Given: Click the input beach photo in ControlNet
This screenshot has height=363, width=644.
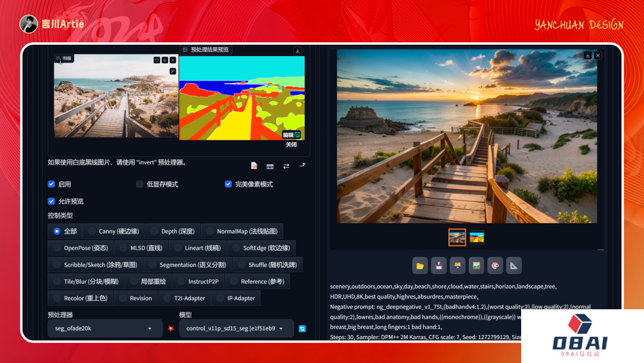Looking at the screenshot, I should (x=116, y=97).
